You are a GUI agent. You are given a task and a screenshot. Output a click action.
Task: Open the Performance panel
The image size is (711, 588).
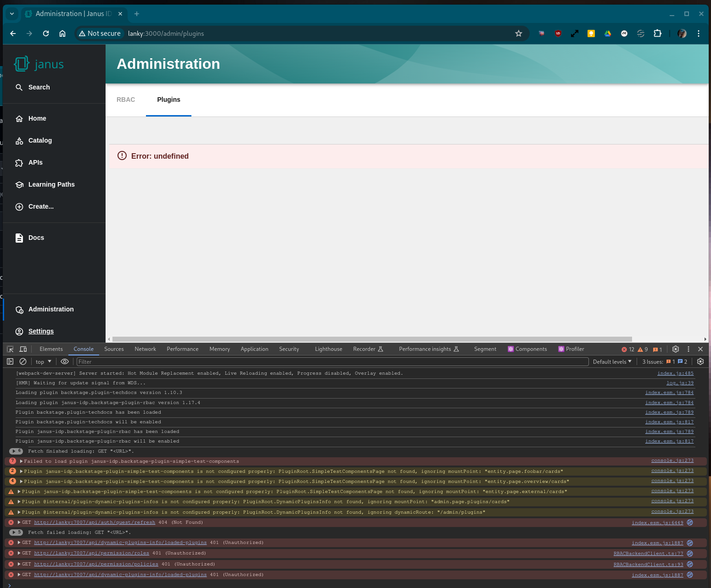pyautogui.click(x=183, y=349)
